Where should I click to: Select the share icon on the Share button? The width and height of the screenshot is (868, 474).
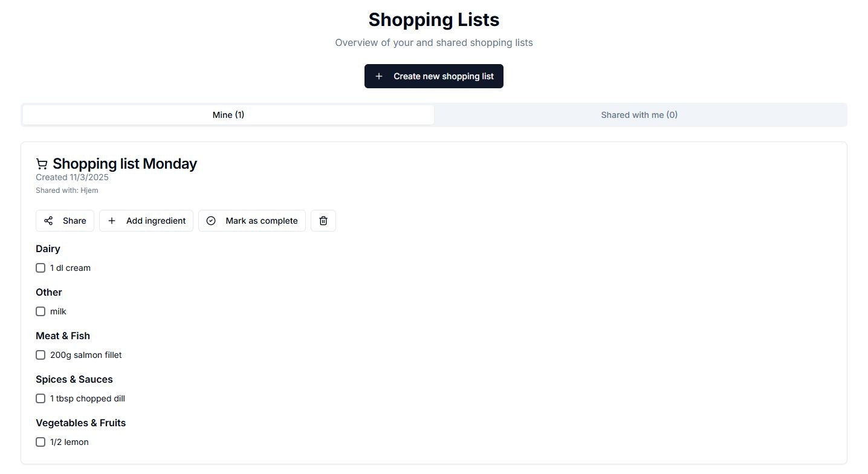[48, 221]
